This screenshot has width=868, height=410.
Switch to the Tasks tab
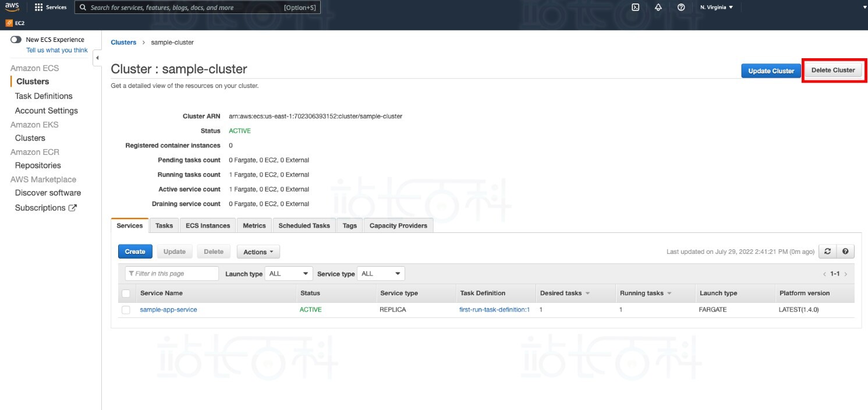(164, 225)
